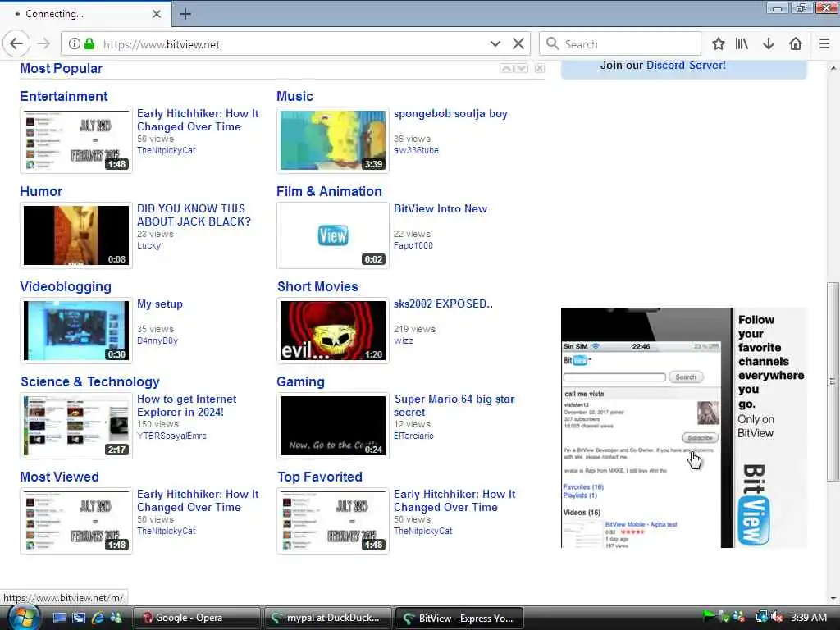
Task: Show site information icon in address bar
Action: [x=75, y=44]
